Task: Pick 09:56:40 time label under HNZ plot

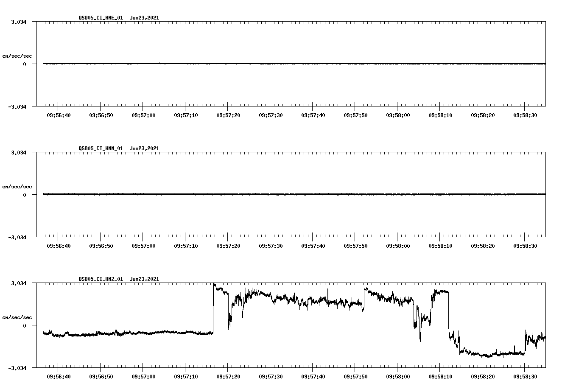Action: coord(59,376)
